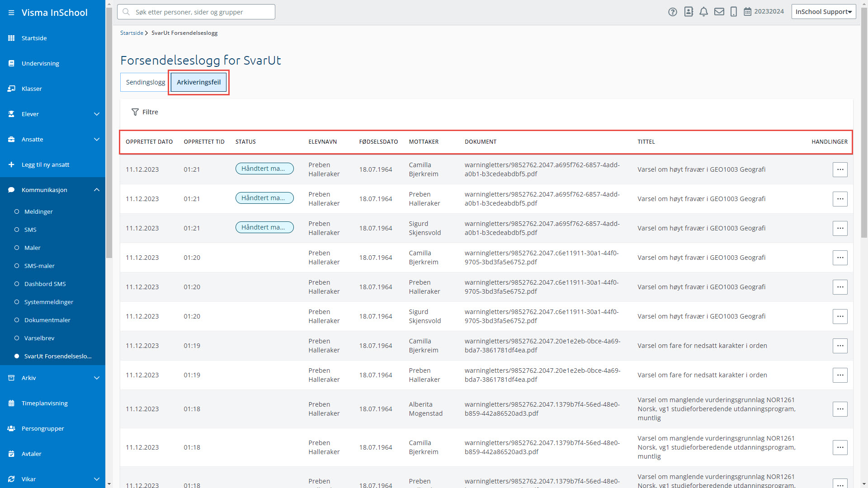The image size is (868, 488).
Task: Click the Ansatte briefcase icon
Action: 11,139
